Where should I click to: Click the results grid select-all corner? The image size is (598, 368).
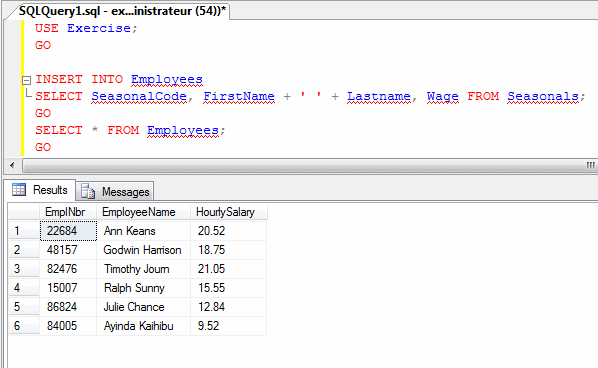click(x=24, y=212)
